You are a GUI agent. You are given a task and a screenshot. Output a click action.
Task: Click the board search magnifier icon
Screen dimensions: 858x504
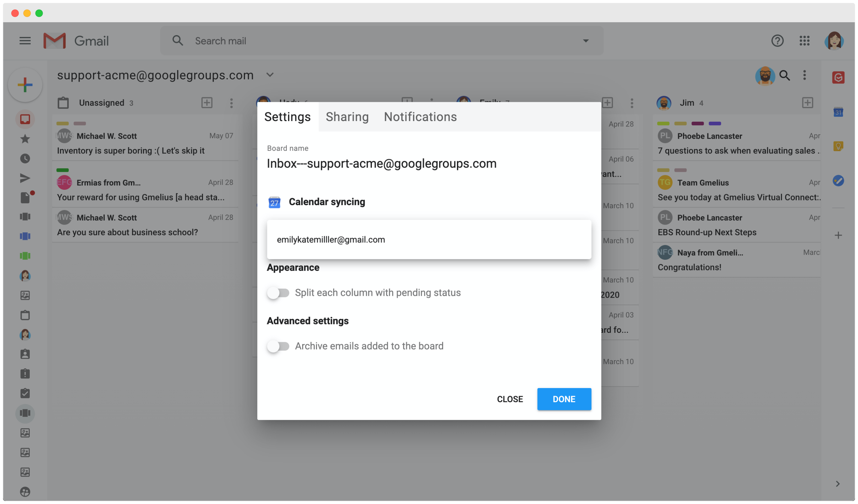[x=784, y=75]
